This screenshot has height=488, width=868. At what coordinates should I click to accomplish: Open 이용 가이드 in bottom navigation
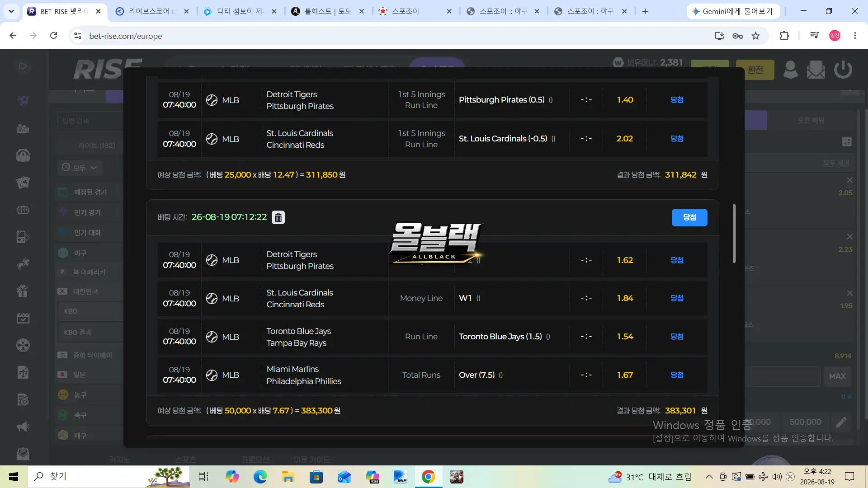point(311,460)
